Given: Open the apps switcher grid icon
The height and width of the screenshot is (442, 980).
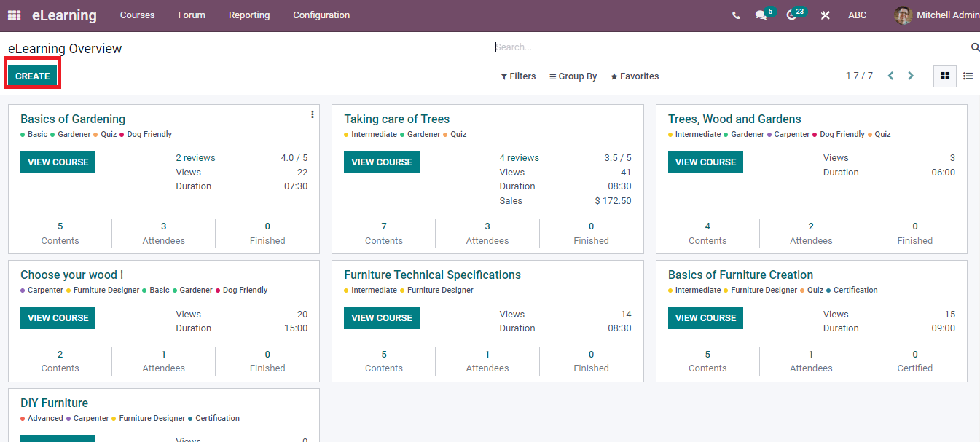Looking at the screenshot, I should point(13,15).
